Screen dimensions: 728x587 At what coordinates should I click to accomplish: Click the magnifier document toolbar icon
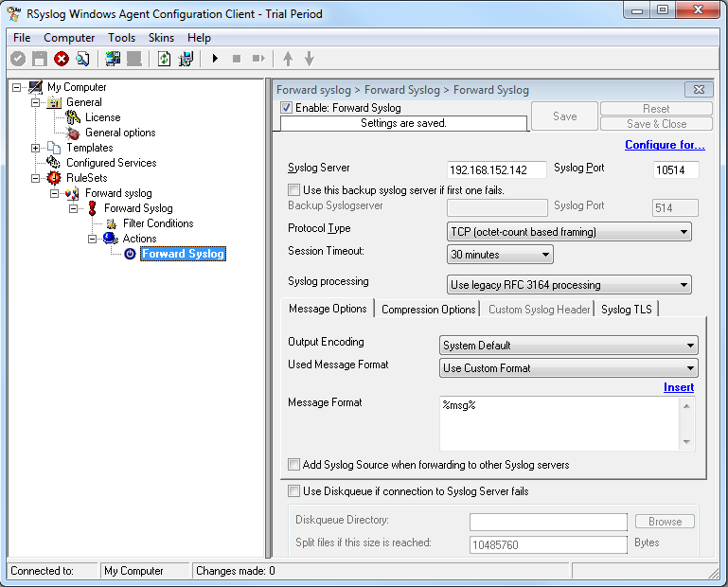[82, 59]
